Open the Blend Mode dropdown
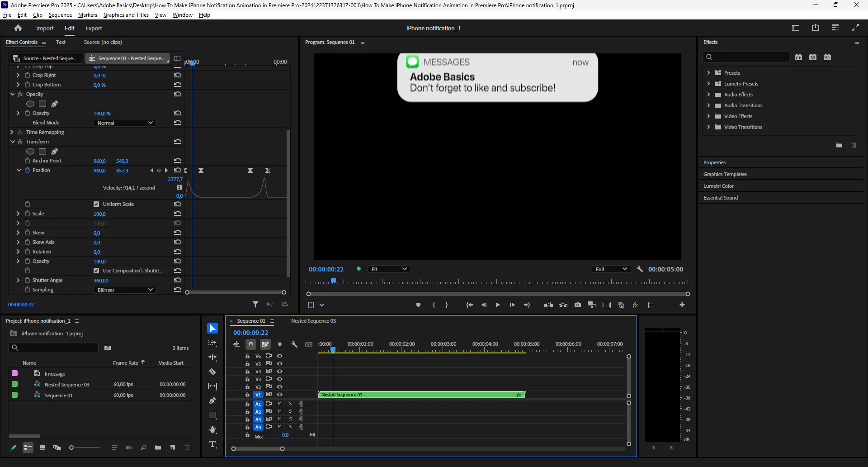Image resolution: width=868 pixels, height=467 pixels. [x=125, y=123]
